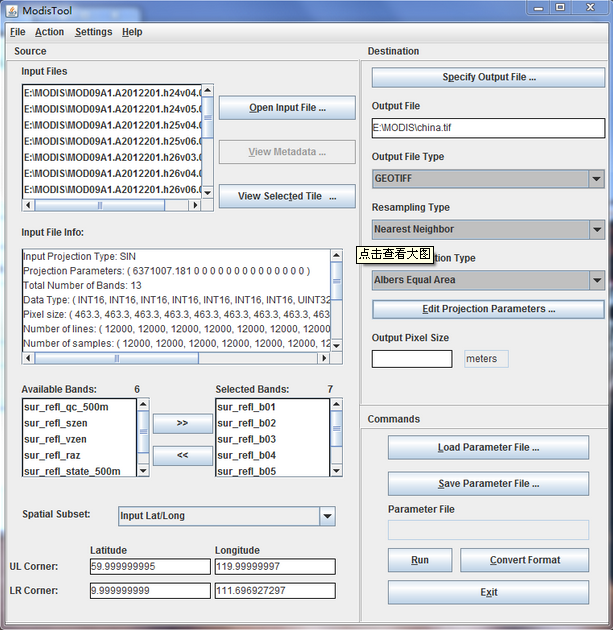Viewport: 613px width, 630px height.
Task: Select sur_refl_raz in Available Bands
Action: (80, 455)
